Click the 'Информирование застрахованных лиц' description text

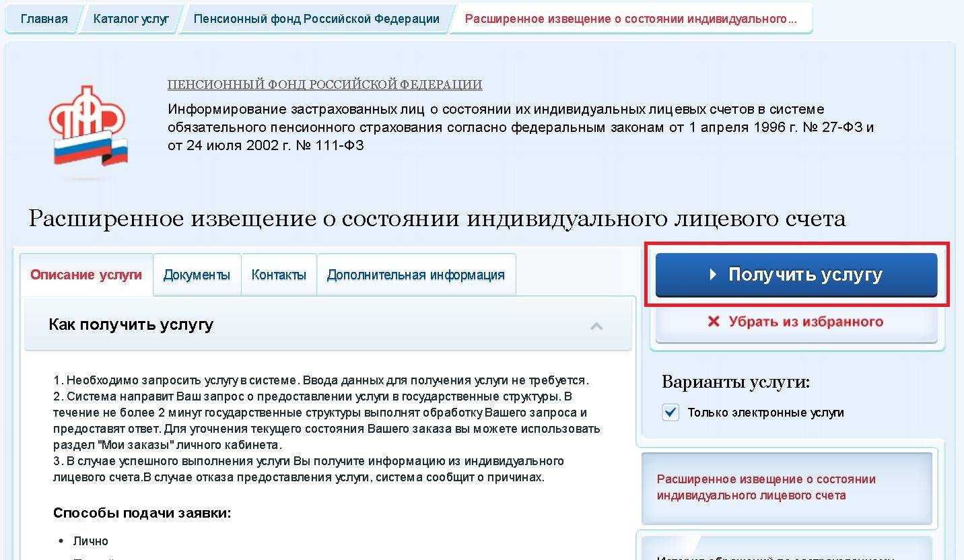(x=520, y=127)
